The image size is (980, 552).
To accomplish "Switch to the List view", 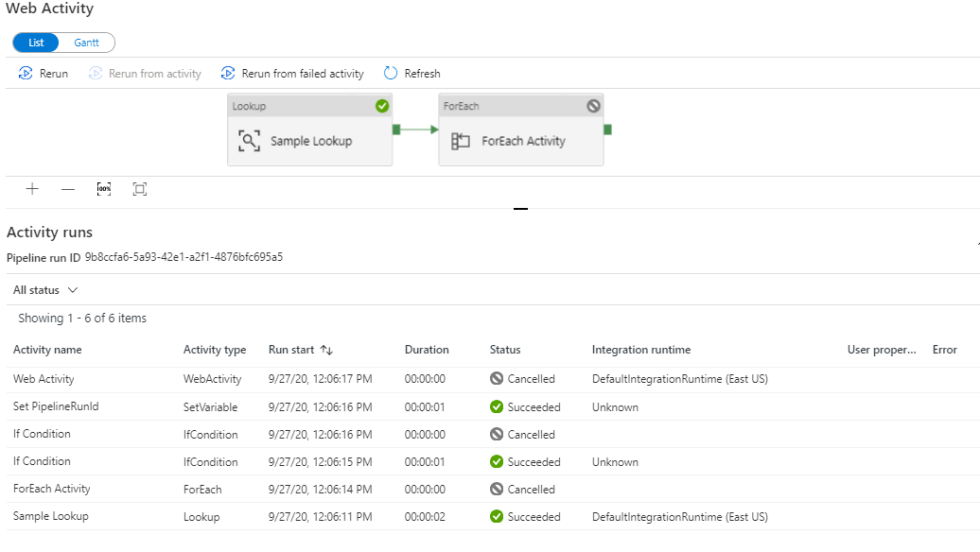I will [35, 42].
